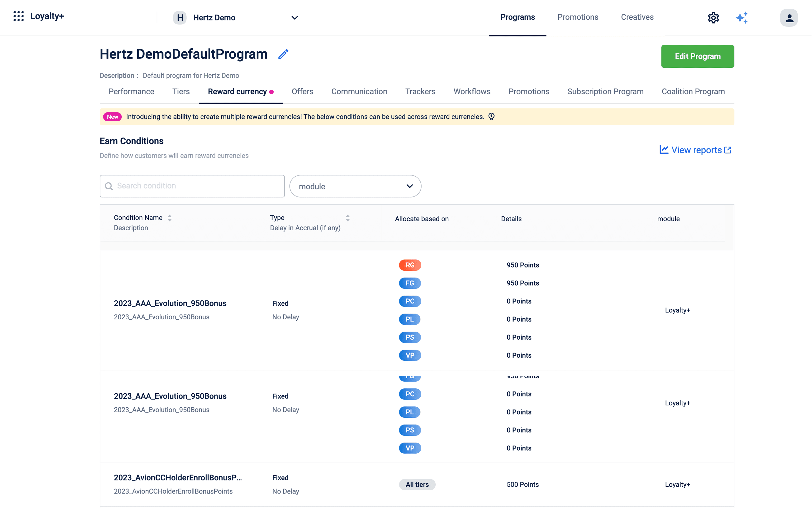The image size is (812, 508).
Task: Sort by Condition Name arrows
Action: coord(170,218)
